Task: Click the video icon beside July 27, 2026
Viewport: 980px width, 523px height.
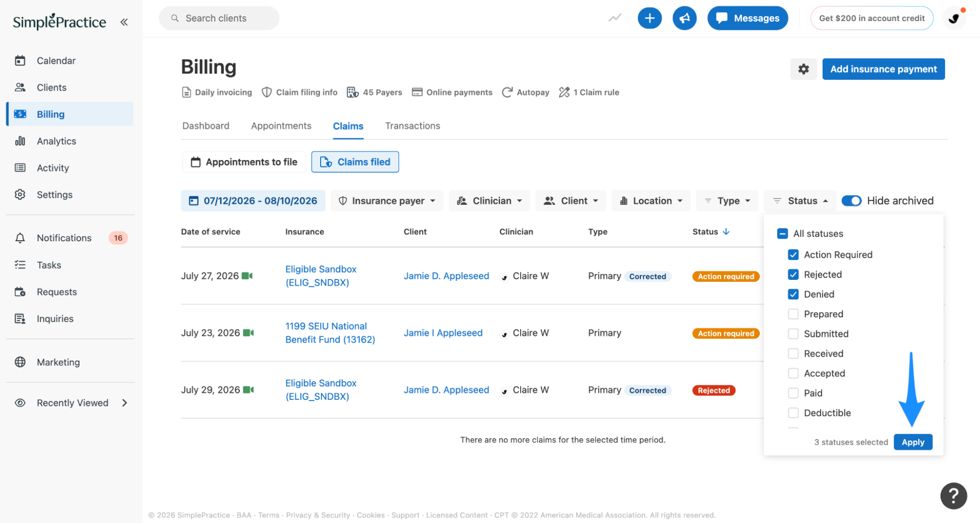Action: coord(247,276)
